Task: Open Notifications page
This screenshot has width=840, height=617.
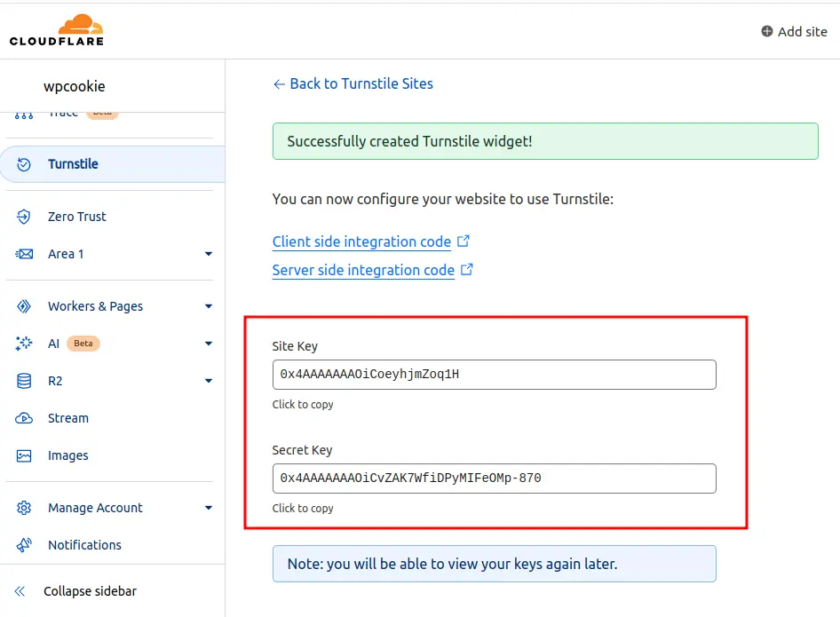Action: click(84, 545)
